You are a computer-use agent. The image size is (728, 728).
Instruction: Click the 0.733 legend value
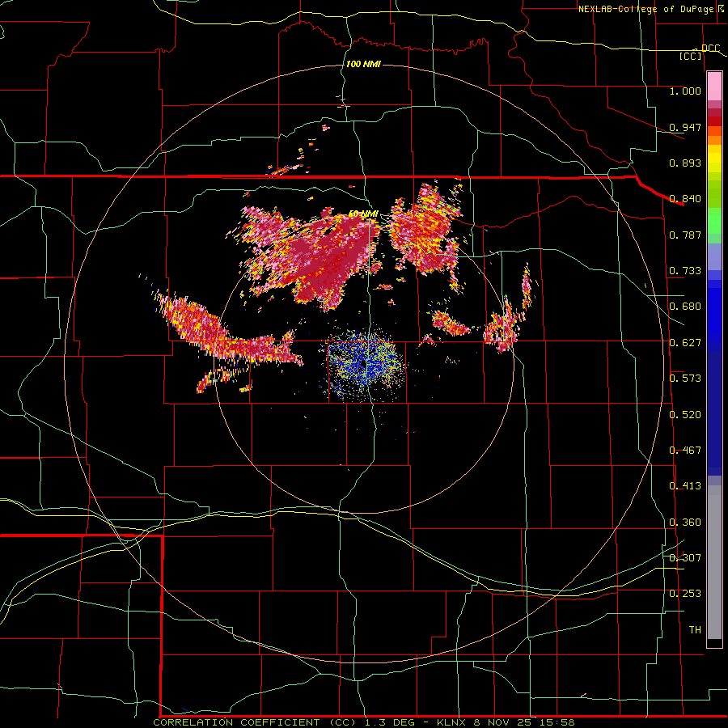(x=685, y=271)
